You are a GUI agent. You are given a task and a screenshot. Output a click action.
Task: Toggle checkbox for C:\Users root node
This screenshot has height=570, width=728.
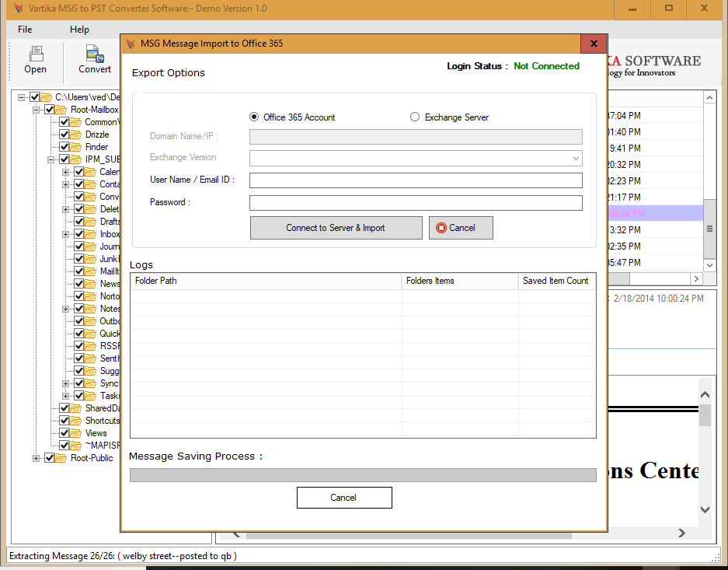coord(34,97)
